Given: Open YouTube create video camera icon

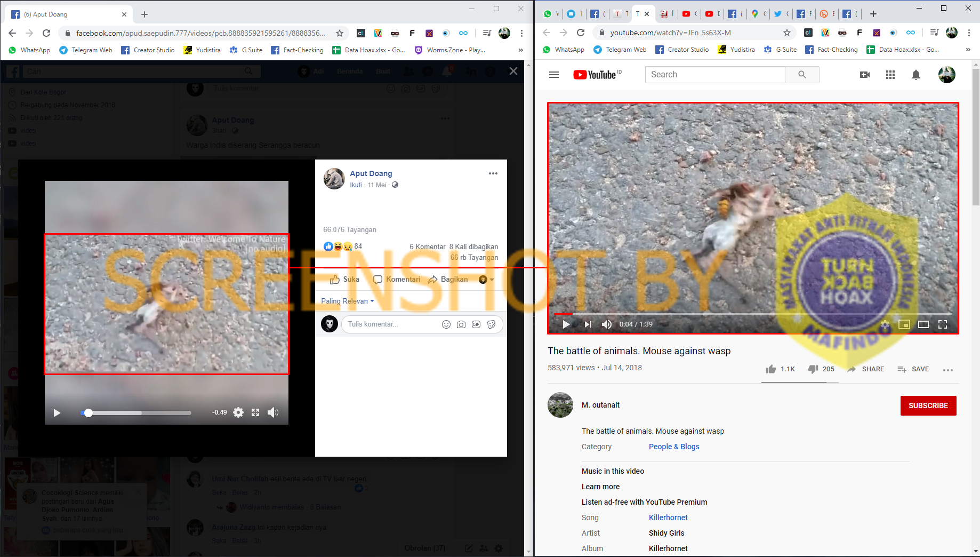Looking at the screenshot, I should point(865,75).
